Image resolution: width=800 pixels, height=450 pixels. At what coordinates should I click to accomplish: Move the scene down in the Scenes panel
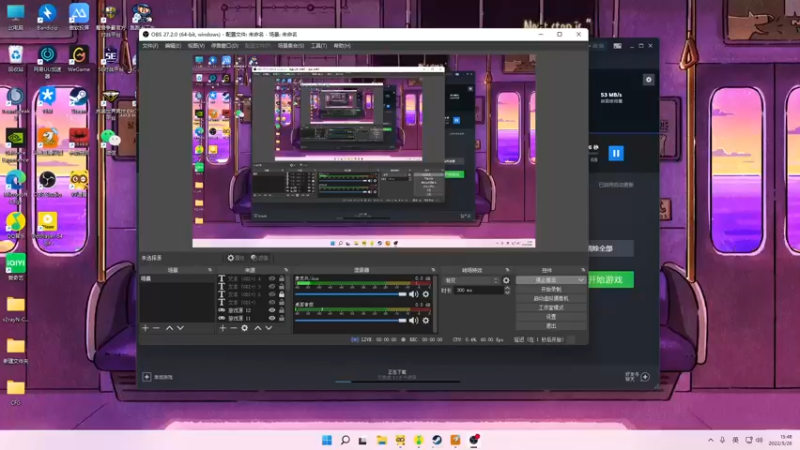[180, 328]
